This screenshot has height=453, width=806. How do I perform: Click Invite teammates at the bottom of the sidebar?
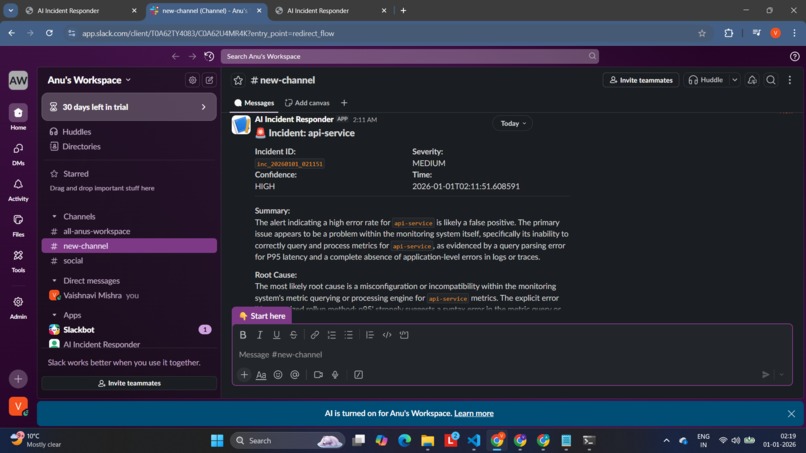tap(129, 383)
